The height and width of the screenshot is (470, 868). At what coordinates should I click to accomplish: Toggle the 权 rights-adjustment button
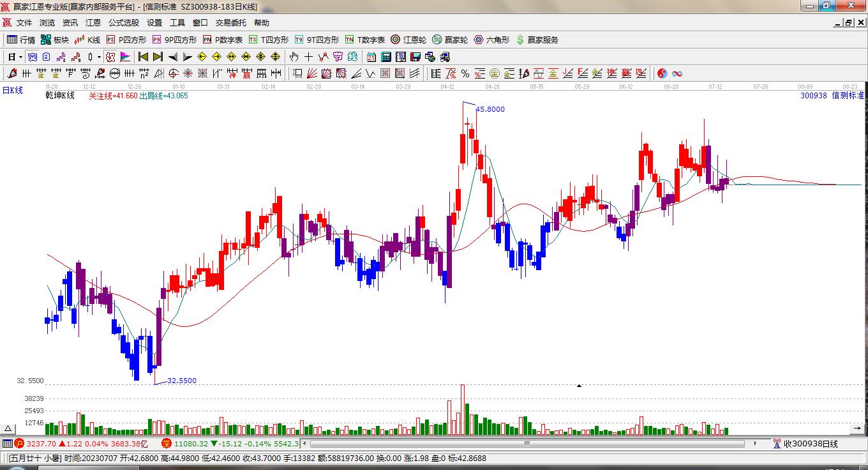[x=110, y=57]
